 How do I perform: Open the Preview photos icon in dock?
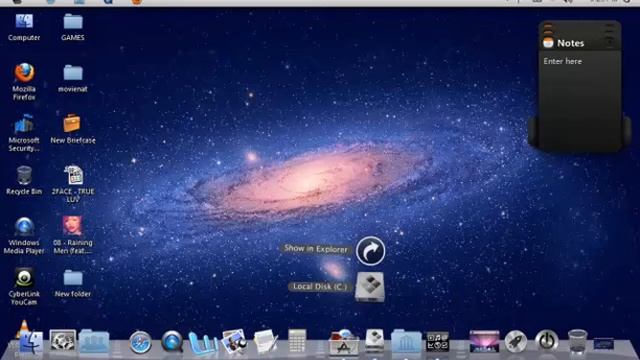(x=234, y=342)
